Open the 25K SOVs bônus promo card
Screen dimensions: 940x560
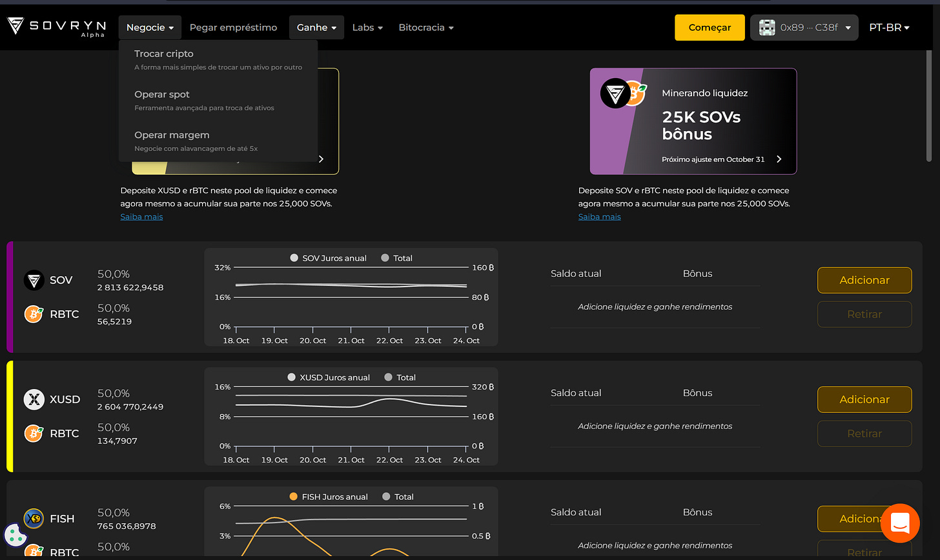(693, 121)
